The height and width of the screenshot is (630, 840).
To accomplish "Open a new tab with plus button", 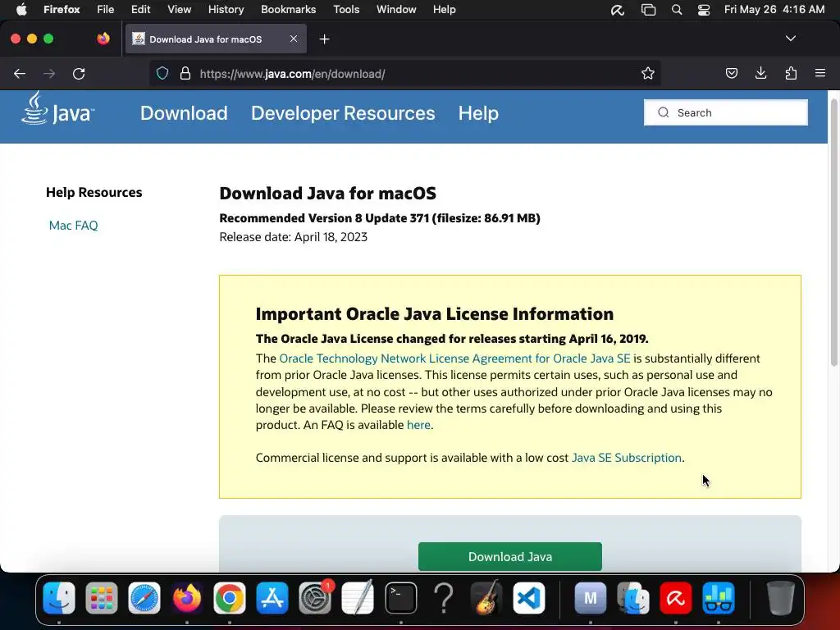I will pos(324,39).
